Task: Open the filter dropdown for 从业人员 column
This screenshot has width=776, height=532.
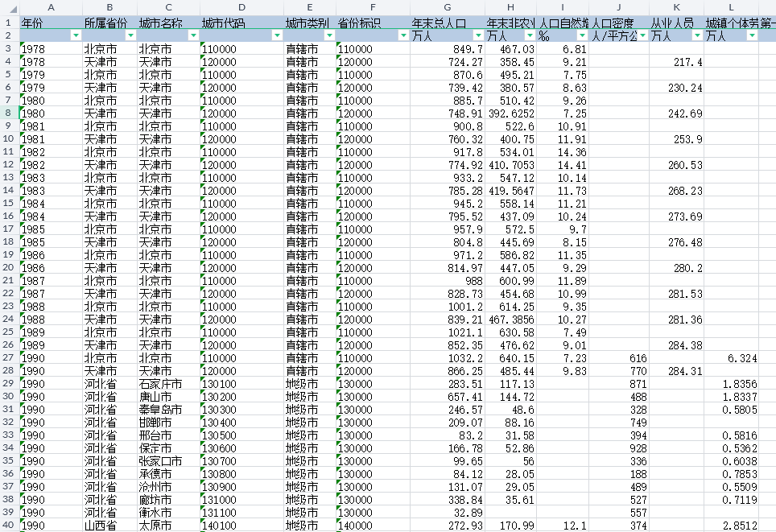Action: click(697, 35)
